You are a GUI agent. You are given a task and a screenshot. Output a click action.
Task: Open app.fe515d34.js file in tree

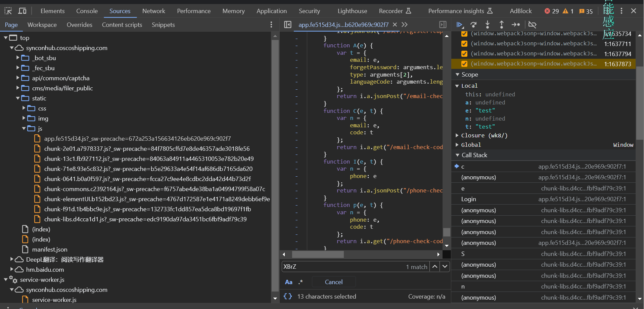pos(137,138)
